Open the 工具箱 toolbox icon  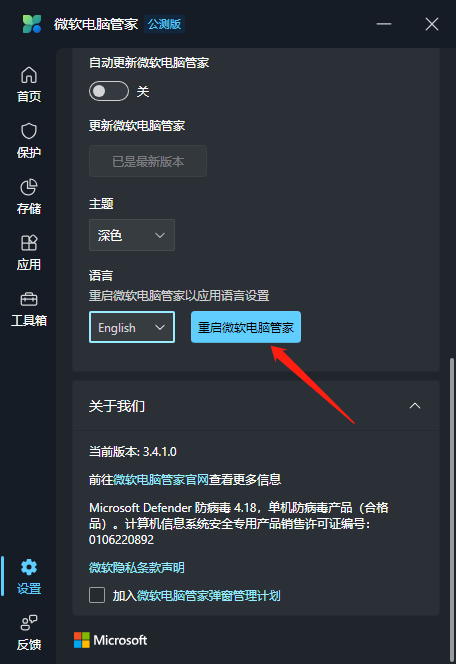pos(29,299)
